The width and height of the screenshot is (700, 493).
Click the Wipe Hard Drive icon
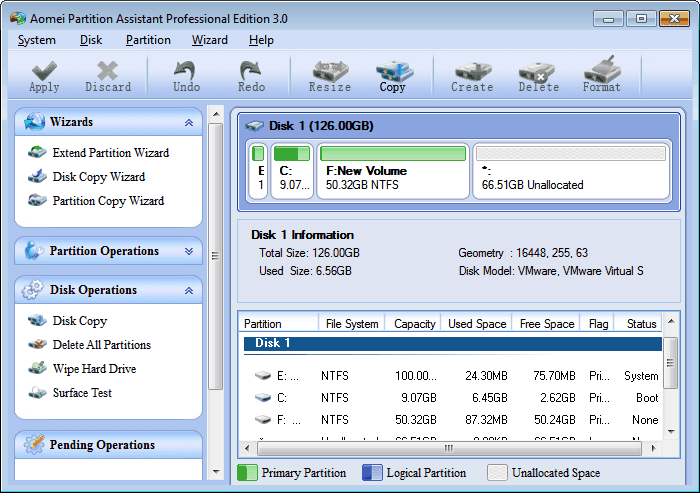pos(37,368)
